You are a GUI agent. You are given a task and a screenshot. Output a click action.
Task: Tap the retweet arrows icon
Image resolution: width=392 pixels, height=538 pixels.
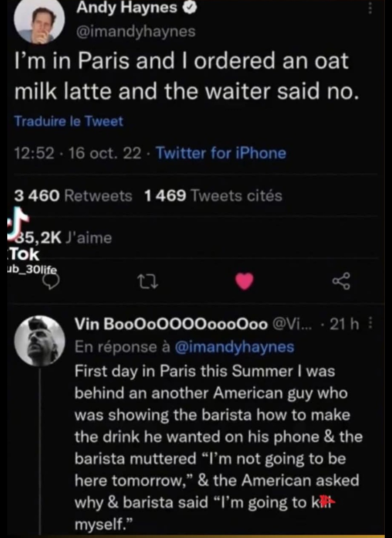tap(148, 282)
